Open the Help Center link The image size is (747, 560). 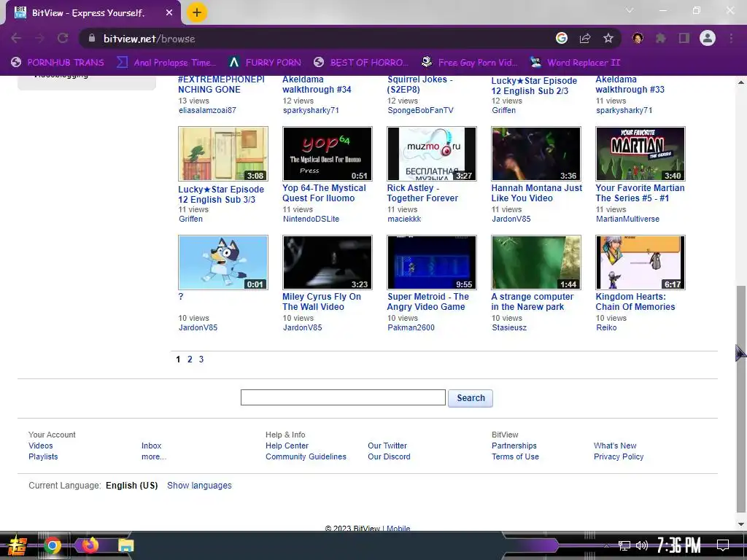(x=287, y=446)
